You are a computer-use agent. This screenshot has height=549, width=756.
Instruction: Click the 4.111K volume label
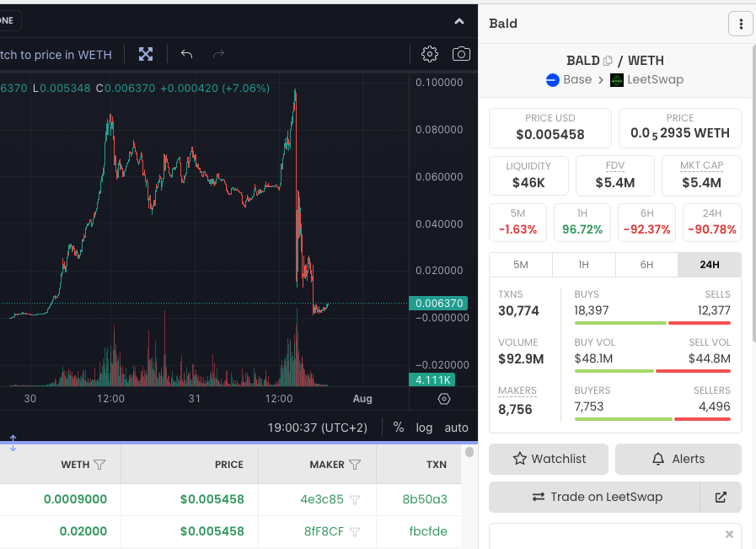[x=432, y=379]
